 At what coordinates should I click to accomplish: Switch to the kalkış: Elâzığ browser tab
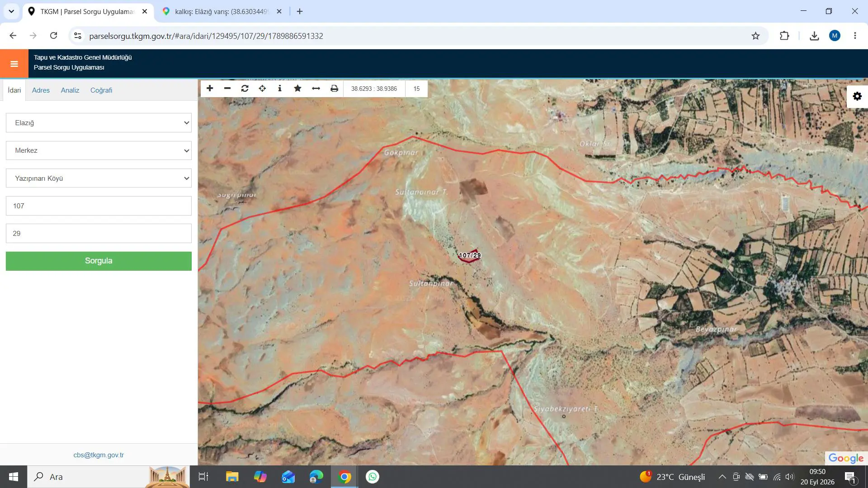click(x=222, y=12)
